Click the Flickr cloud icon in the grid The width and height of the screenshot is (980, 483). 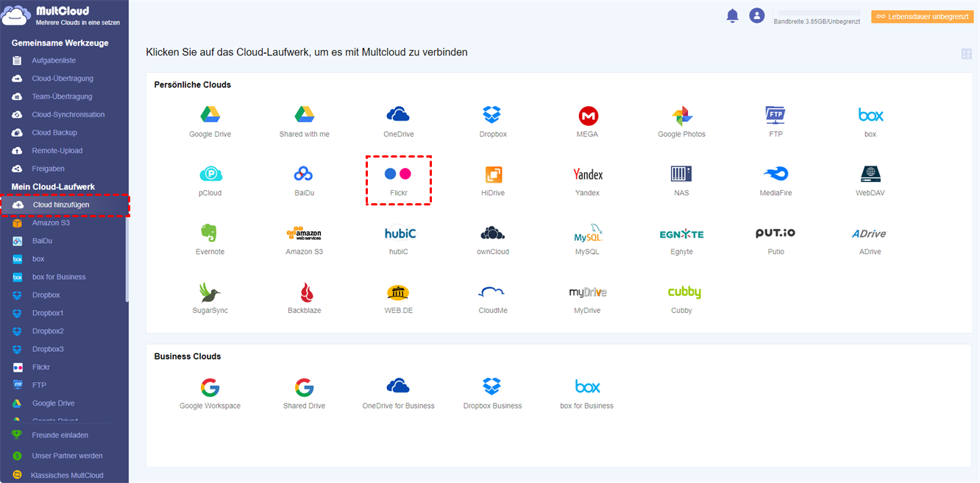(x=398, y=174)
